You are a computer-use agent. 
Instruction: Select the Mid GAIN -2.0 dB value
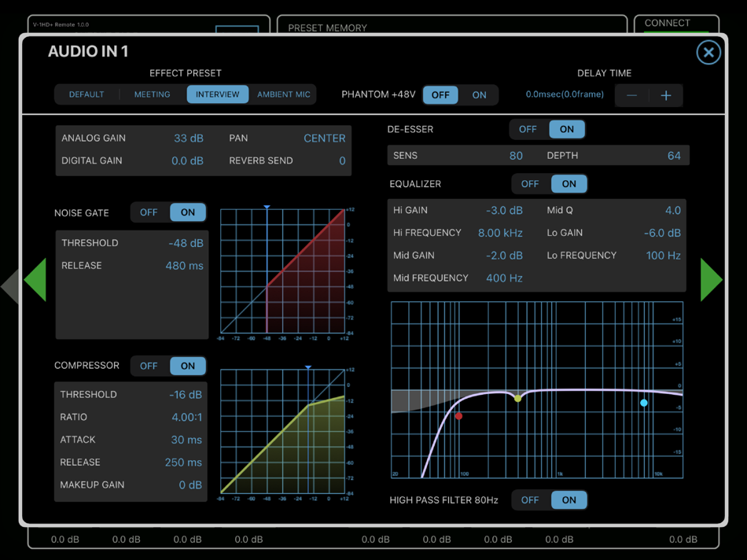[504, 256]
